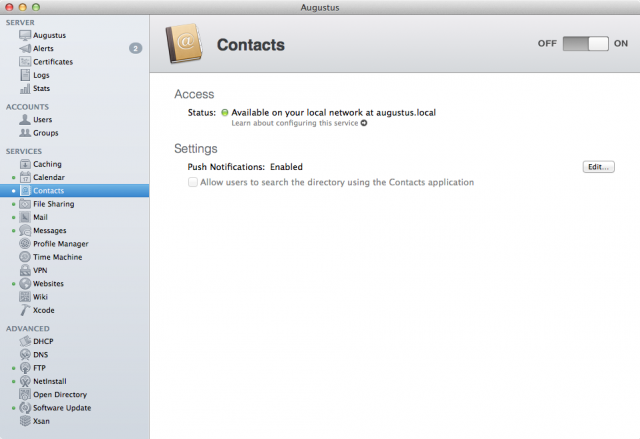This screenshot has width=640, height=439.
Task: Open the NetInstall service icon
Action: (x=25, y=381)
